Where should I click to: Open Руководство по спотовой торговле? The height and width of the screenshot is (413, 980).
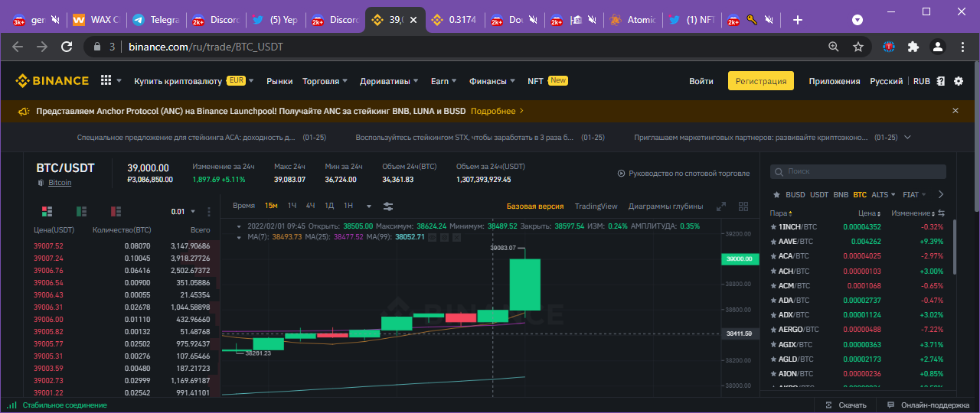pyautogui.click(x=684, y=174)
